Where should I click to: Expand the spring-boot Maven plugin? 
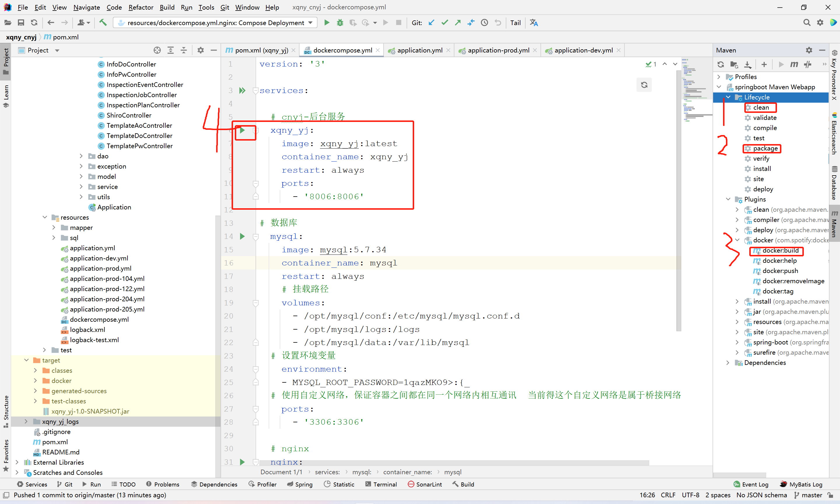[737, 342]
